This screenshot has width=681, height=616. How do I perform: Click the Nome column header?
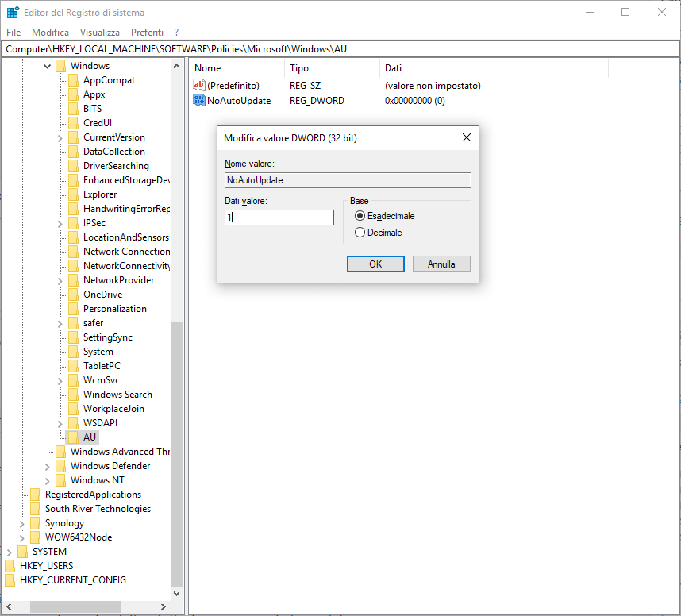tap(237, 68)
